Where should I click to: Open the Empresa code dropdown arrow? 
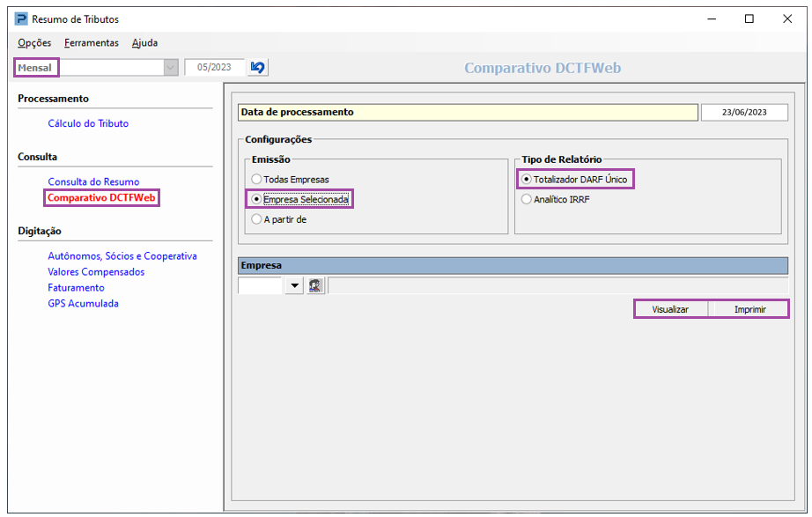294,285
